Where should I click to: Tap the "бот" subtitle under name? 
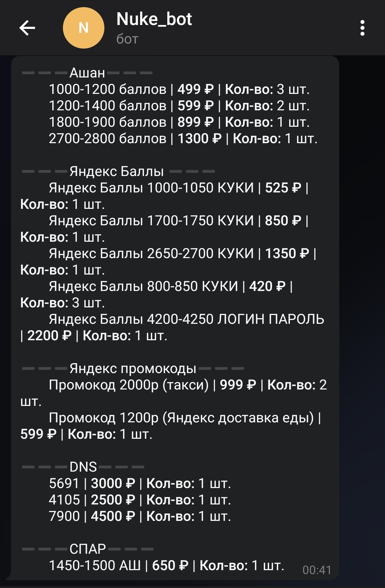(127, 39)
